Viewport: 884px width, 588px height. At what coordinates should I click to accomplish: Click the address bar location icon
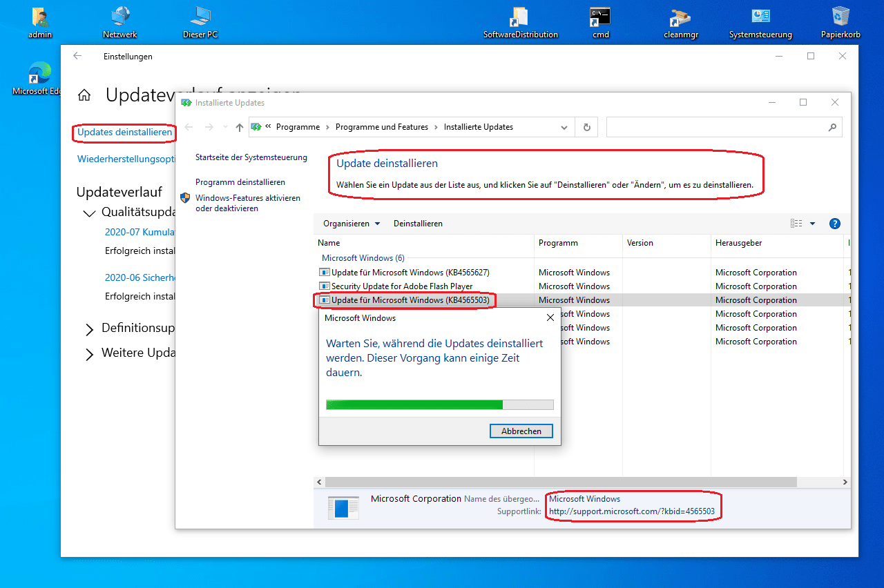pos(256,127)
